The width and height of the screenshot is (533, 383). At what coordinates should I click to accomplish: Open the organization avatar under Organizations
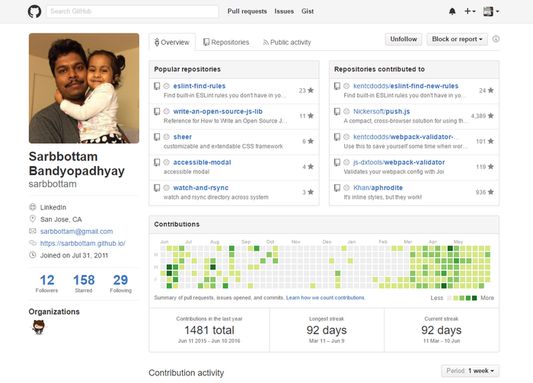click(x=38, y=327)
